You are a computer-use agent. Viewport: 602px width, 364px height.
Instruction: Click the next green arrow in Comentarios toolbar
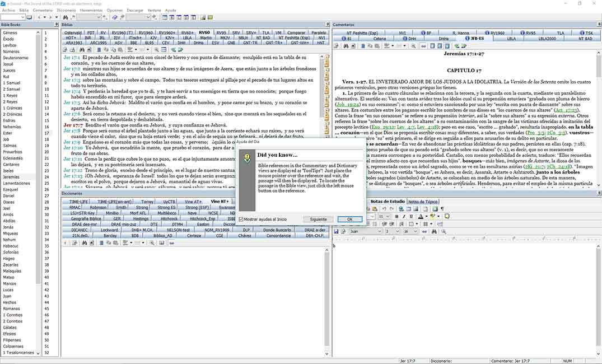click(x=464, y=46)
